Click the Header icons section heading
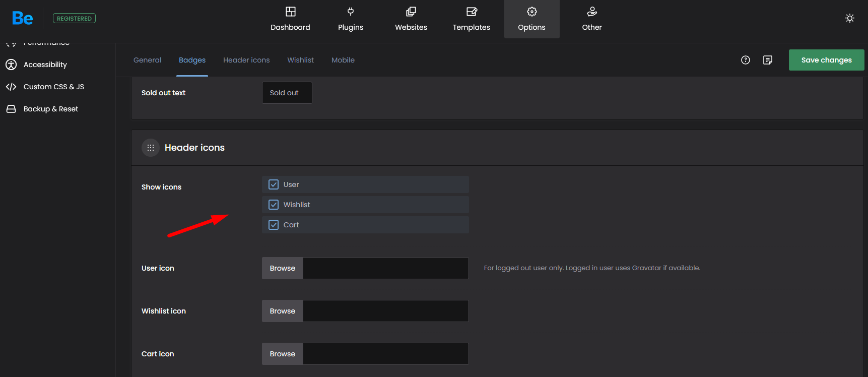Viewport: 868px width, 377px height. pos(194,148)
